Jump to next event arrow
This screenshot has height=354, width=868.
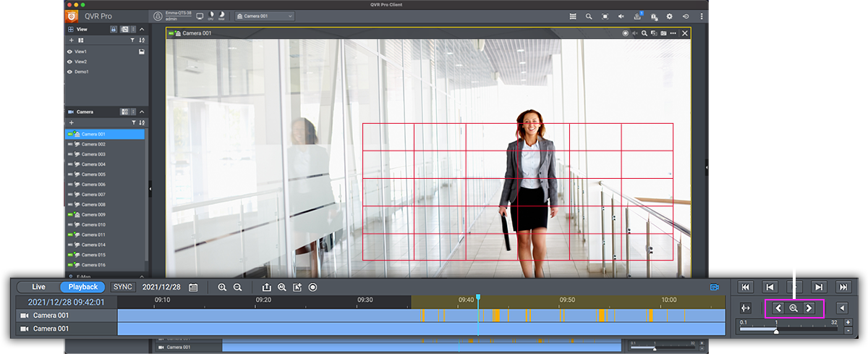(809, 308)
